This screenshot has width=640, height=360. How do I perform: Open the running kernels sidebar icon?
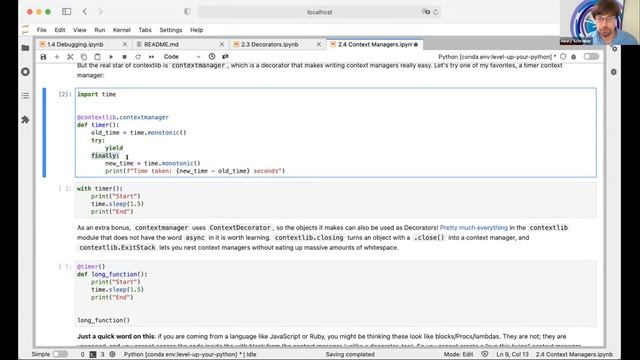coord(25,72)
